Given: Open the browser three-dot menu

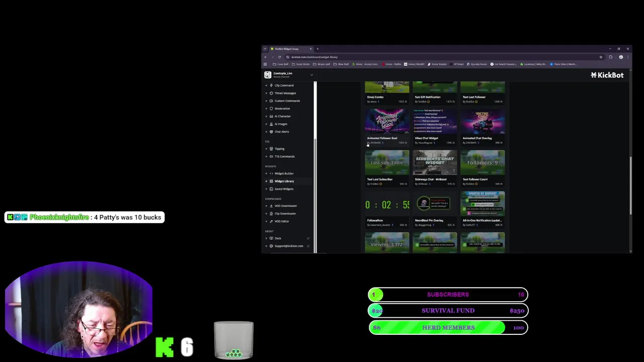Looking at the screenshot, I should (627, 57).
